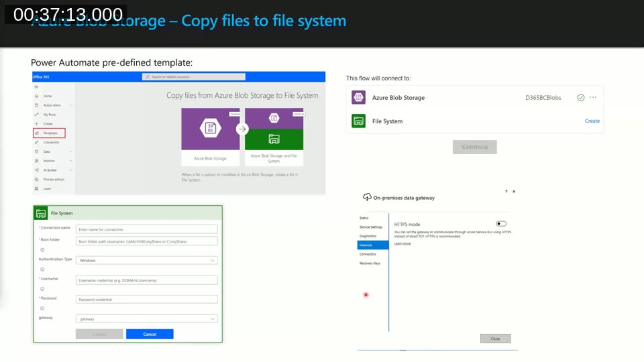Click the Password credential field
This screenshot has width=644, height=362.
[x=147, y=300]
